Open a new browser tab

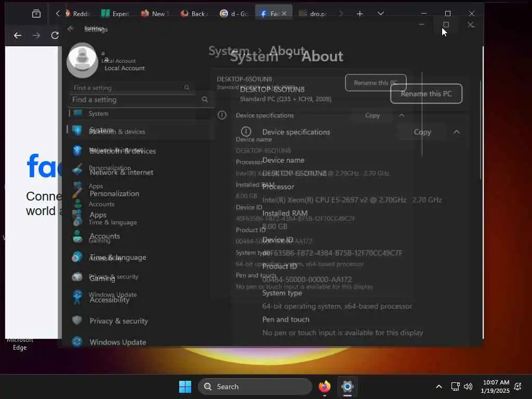pos(360,14)
